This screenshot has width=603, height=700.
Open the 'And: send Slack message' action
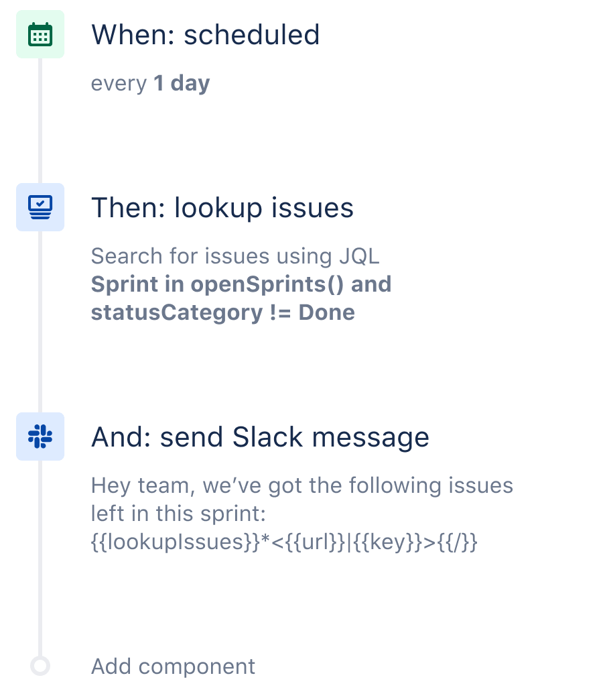(260, 436)
